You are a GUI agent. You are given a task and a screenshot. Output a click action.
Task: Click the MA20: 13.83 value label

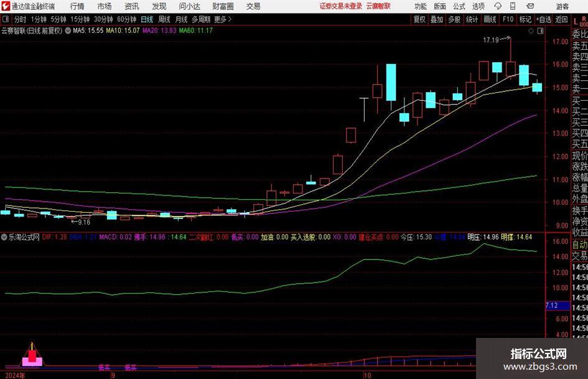pos(159,30)
